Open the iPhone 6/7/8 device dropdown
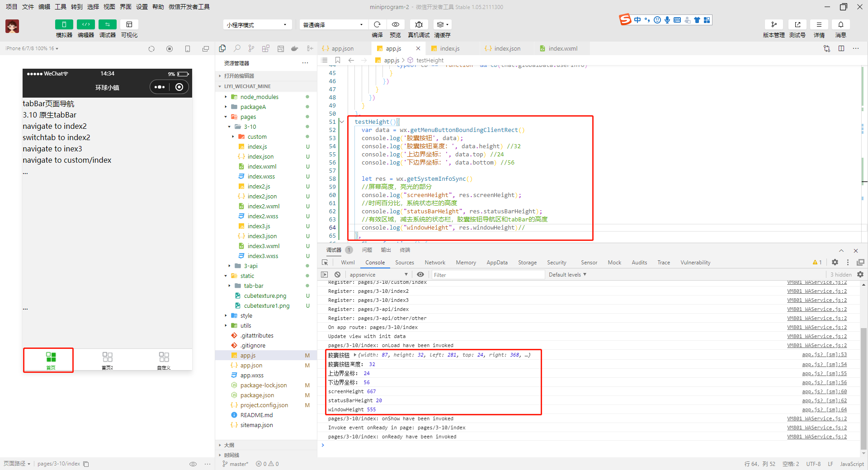 [32, 48]
